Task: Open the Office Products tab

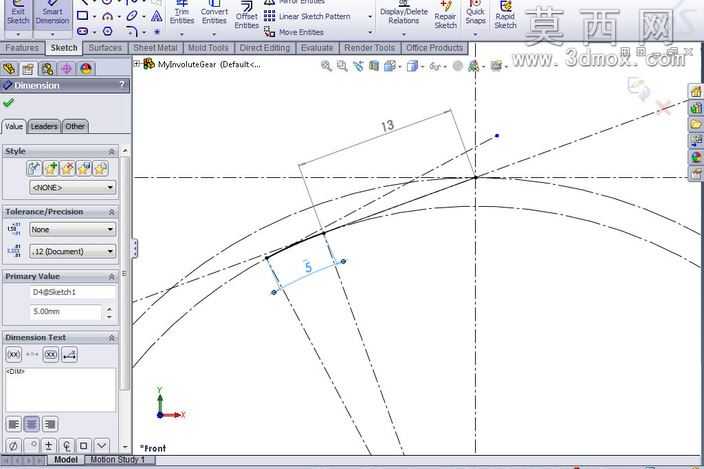Action: [434, 48]
